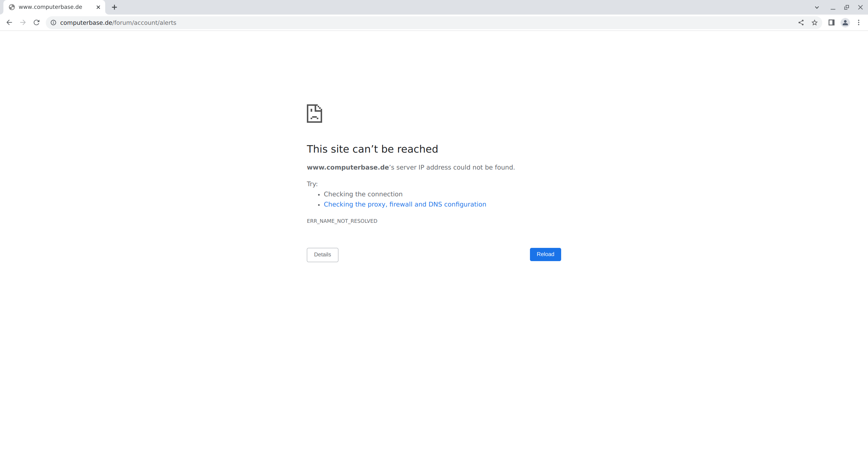
Task: Expand the tab search chevron
Action: click(x=817, y=7)
